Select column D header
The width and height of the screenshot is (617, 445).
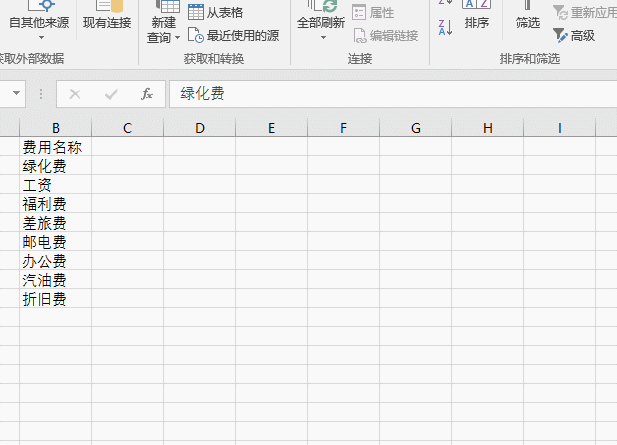pos(200,128)
